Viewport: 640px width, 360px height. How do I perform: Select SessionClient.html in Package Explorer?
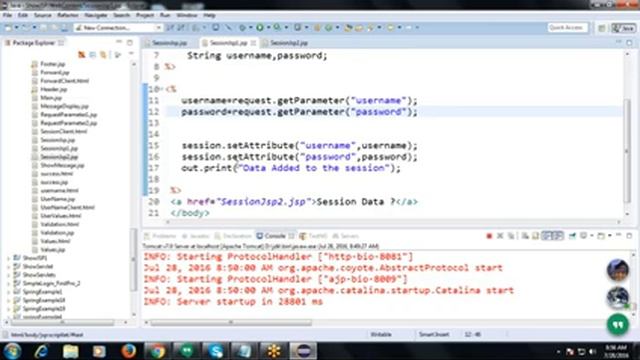[x=63, y=131]
